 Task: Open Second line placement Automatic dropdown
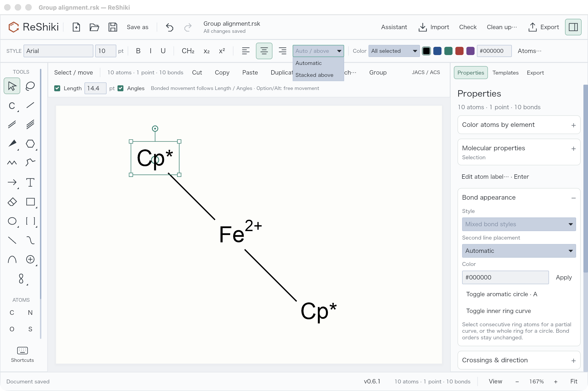click(519, 251)
